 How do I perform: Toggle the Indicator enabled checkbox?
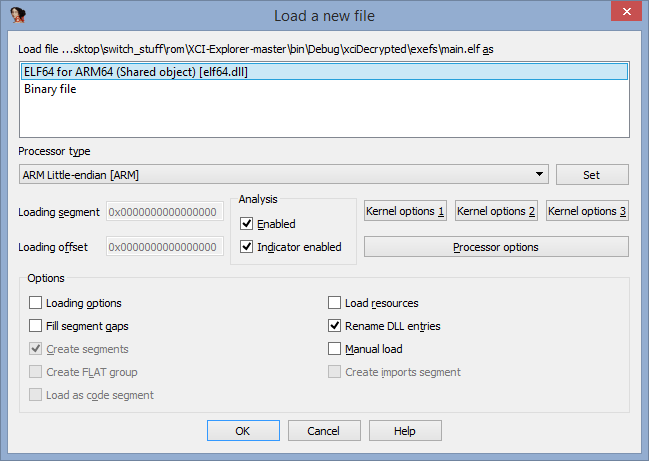pyautogui.click(x=246, y=247)
